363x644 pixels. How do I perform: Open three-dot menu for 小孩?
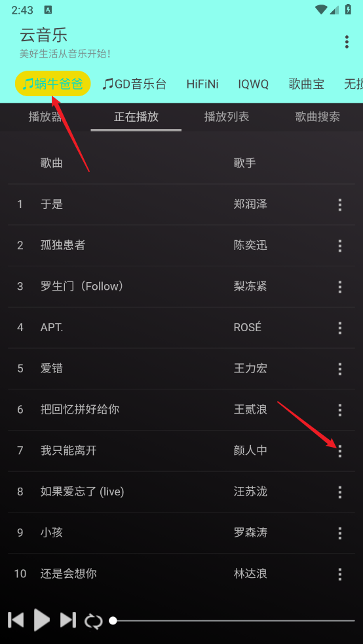tap(339, 533)
